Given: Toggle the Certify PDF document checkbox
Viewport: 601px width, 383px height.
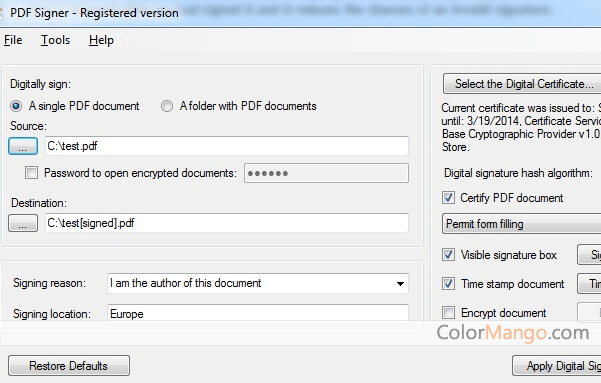Looking at the screenshot, I should pyautogui.click(x=448, y=198).
